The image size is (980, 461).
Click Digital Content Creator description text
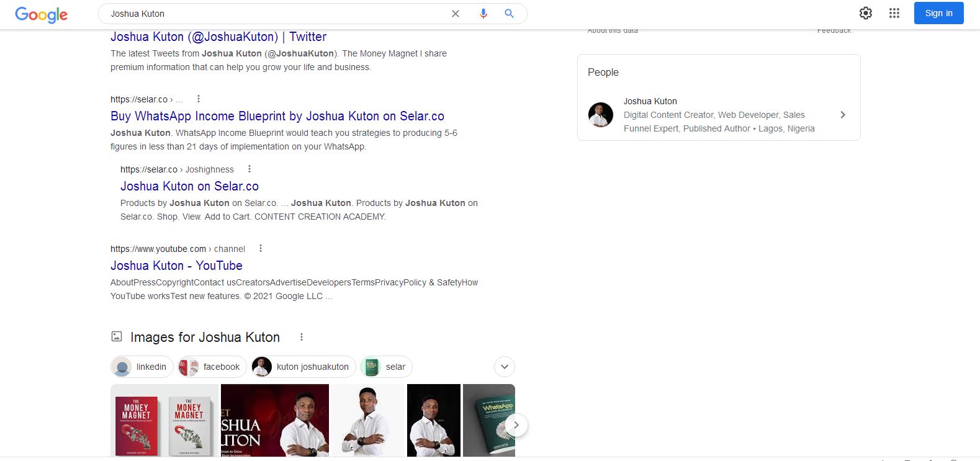click(x=719, y=122)
